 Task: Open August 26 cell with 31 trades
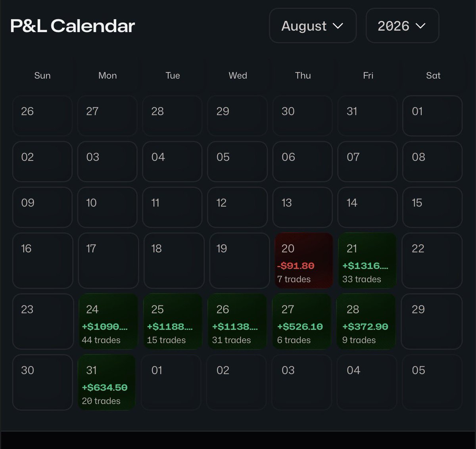pos(237,322)
